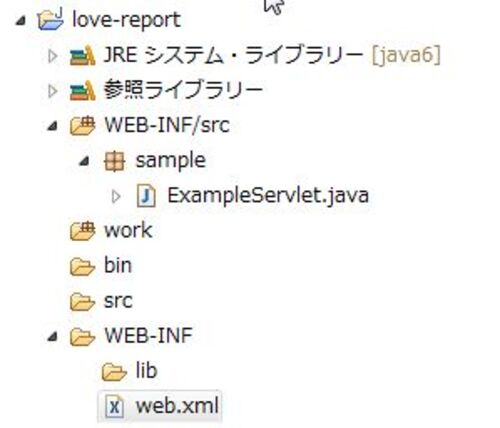Expand ExampleServlet.java to show members
The width and height of the screenshot is (500, 428).
click(x=116, y=196)
